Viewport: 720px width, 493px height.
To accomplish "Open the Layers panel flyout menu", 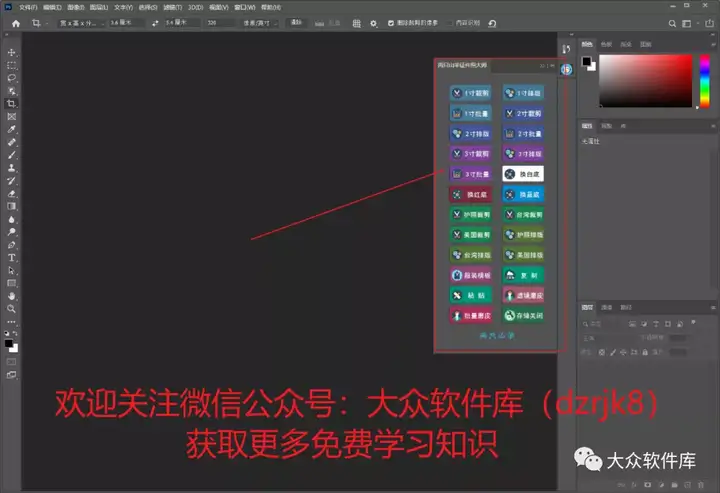I will tap(713, 308).
